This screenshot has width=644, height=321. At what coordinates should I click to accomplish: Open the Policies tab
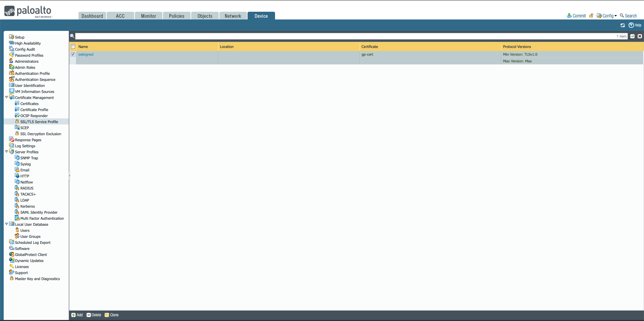(176, 15)
